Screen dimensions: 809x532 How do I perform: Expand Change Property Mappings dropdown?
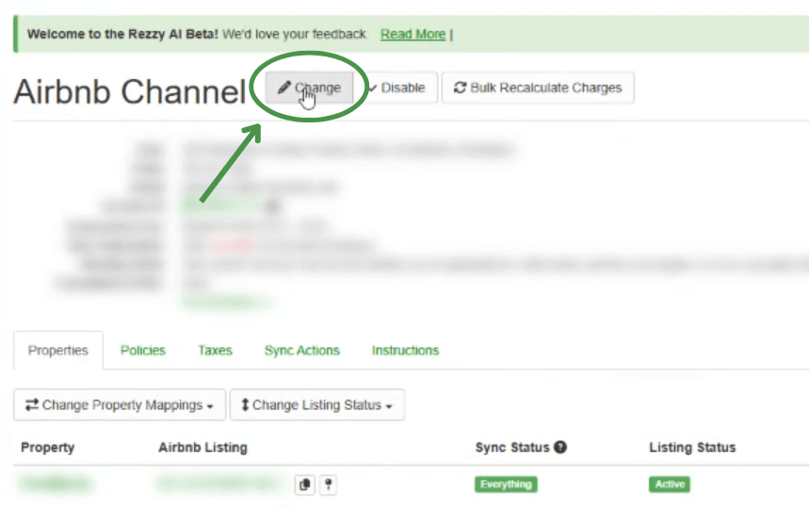(x=120, y=405)
